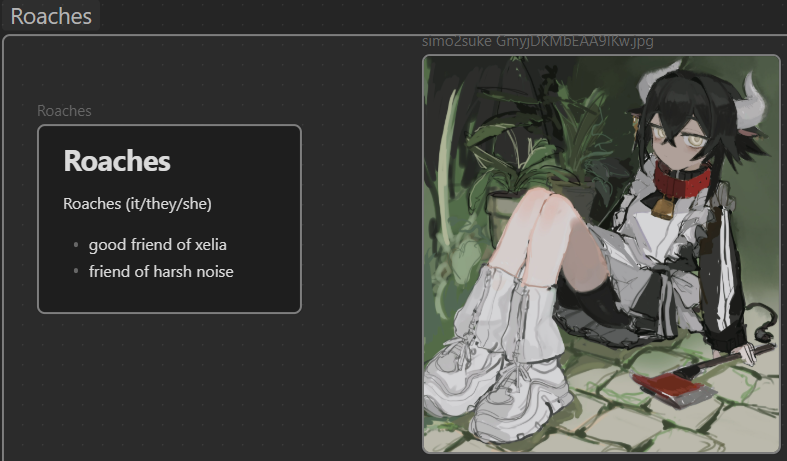This screenshot has width=787, height=461.
Task: Click empty space inside note card below bullets
Action: 169,296
